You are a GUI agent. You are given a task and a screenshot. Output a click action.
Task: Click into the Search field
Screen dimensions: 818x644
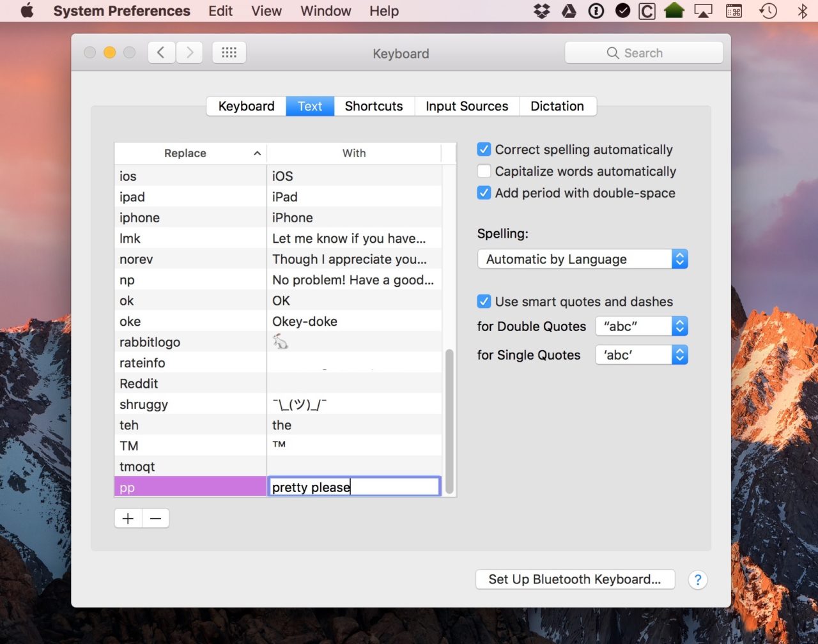[644, 53]
